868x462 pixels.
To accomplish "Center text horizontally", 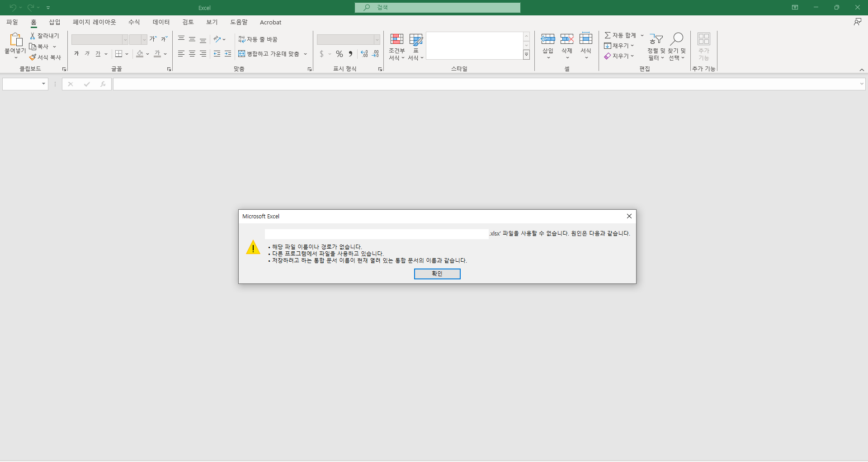I will pos(192,54).
